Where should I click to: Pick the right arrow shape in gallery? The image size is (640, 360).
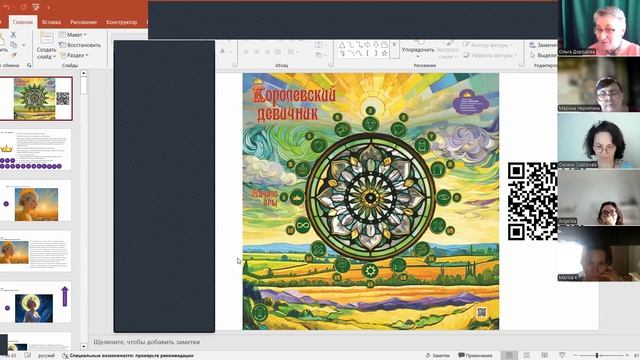(x=367, y=45)
